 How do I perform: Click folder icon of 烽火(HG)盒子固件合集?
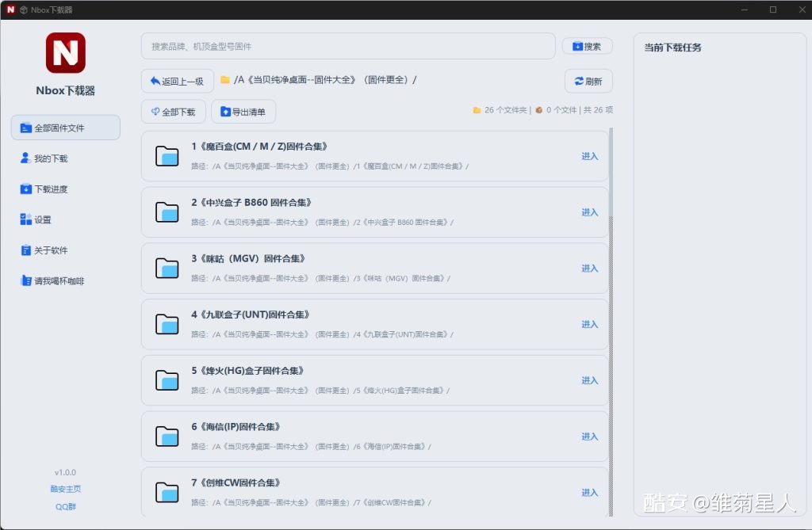coord(167,380)
